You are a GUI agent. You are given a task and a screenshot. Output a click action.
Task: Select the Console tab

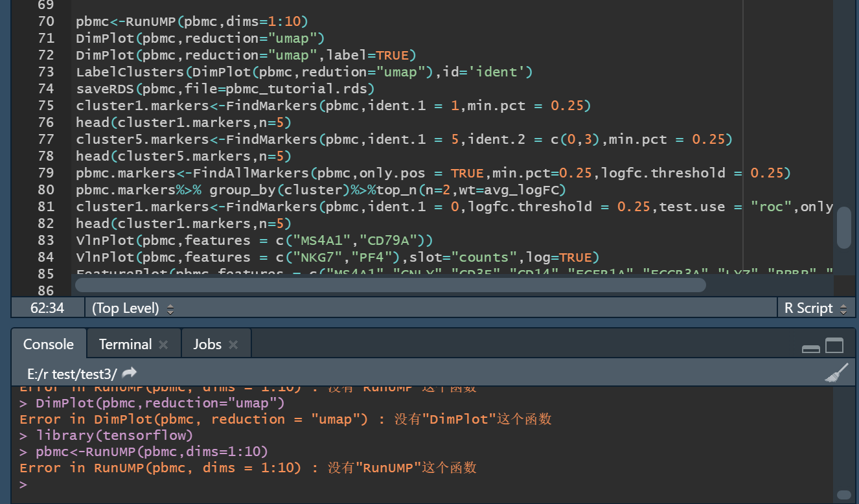click(x=49, y=344)
